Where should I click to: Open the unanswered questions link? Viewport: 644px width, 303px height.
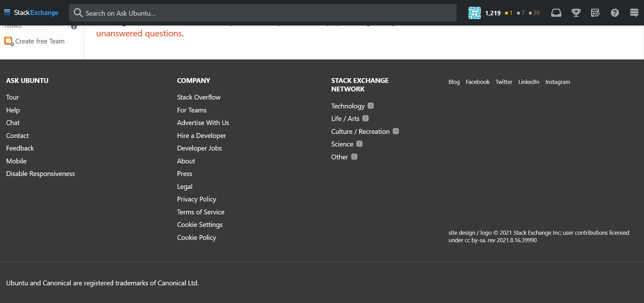coord(139,33)
